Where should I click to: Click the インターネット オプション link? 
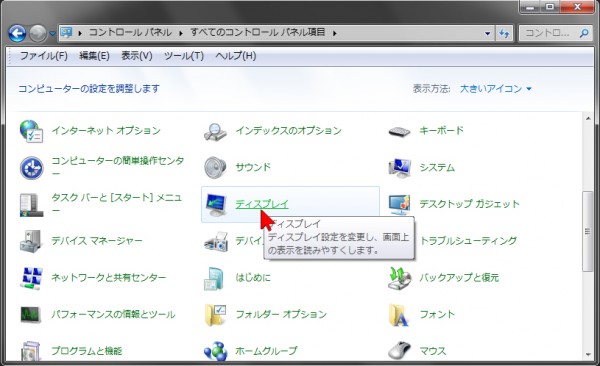pyautogui.click(x=106, y=131)
